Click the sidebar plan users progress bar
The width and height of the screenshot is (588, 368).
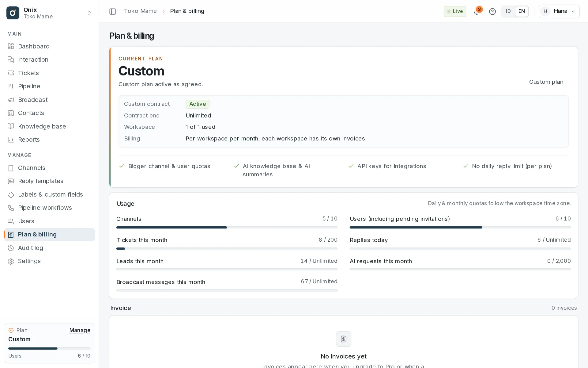[49, 348]
